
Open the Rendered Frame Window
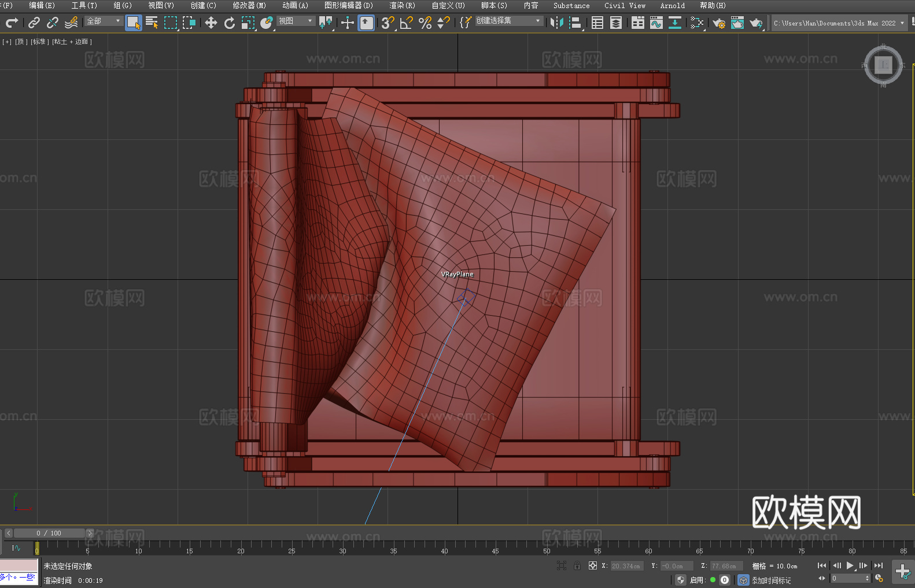click(x=737, y=23)
